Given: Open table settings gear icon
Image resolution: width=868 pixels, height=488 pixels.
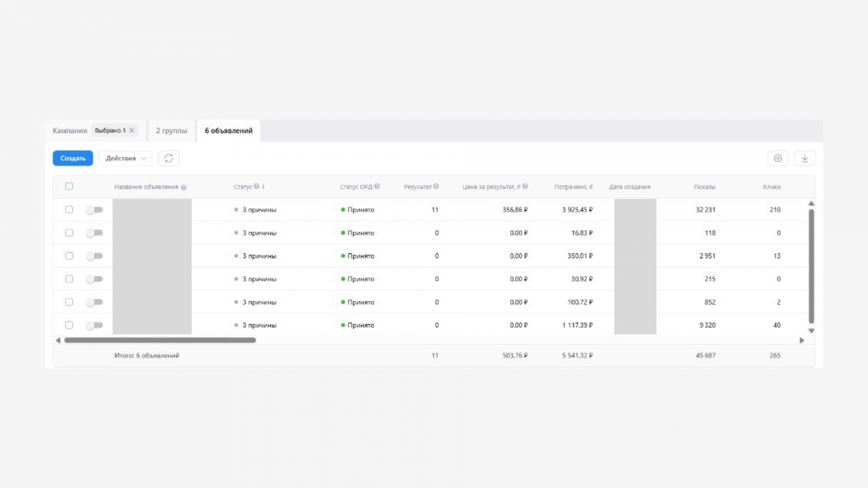Looking at the screenshot, I should click(778, 158).
